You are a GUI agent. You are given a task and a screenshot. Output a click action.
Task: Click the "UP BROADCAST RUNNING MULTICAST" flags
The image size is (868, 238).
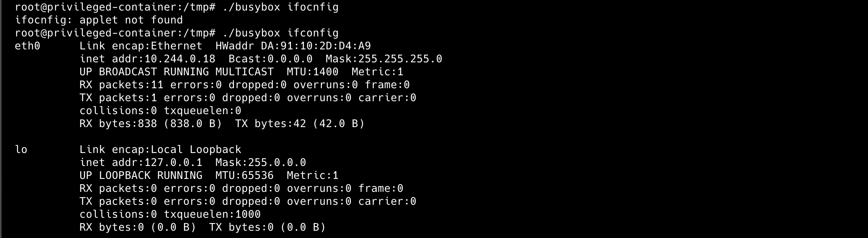tap(176, 72)
